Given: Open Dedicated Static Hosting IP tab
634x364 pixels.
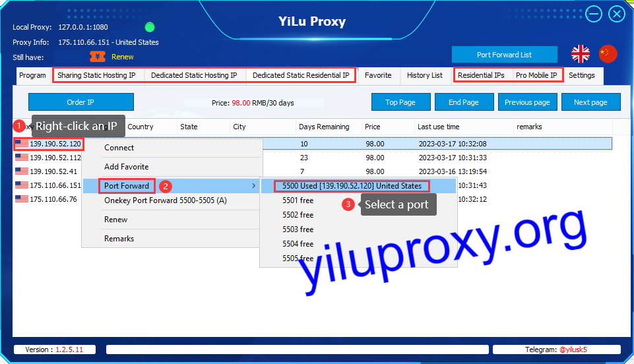Looking at the screenshot, I should point(194,76).
